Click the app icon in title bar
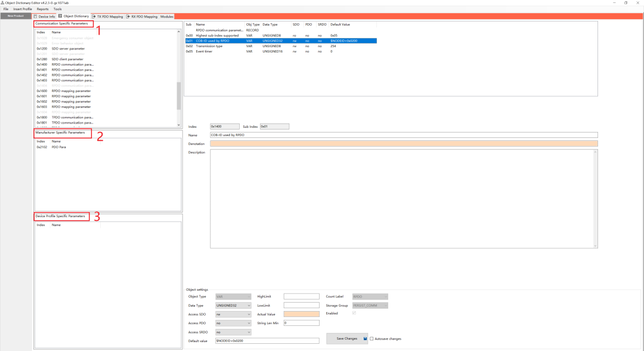This screenshot has height=351, width=644. coord(3,2)
